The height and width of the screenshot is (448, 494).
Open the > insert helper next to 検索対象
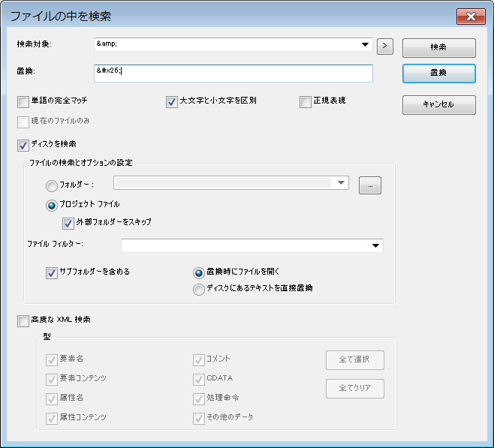384,47
